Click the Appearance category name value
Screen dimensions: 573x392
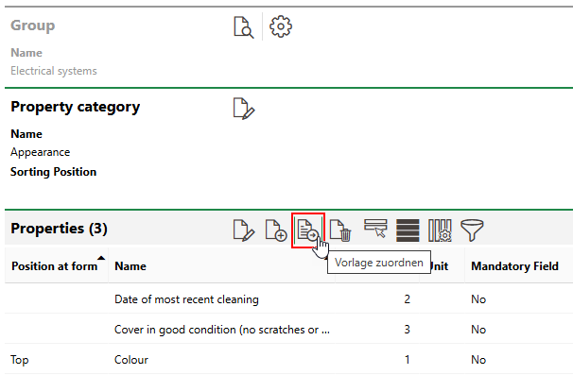pyautogui.click(x=40, y=151)
